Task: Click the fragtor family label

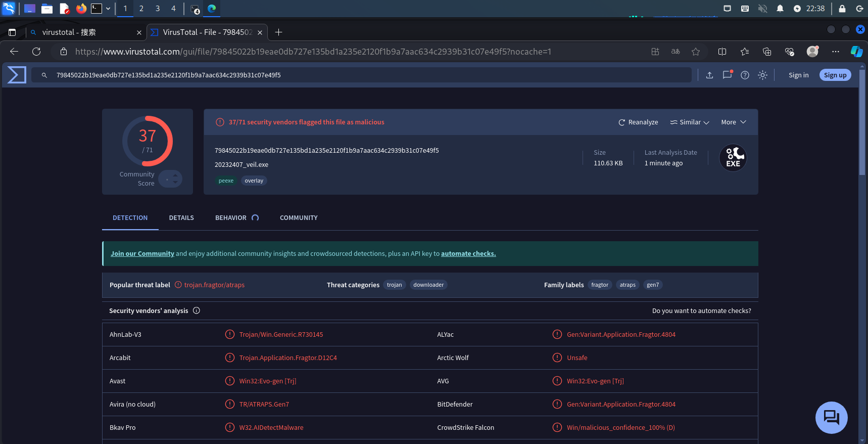Action: (600, 285)
